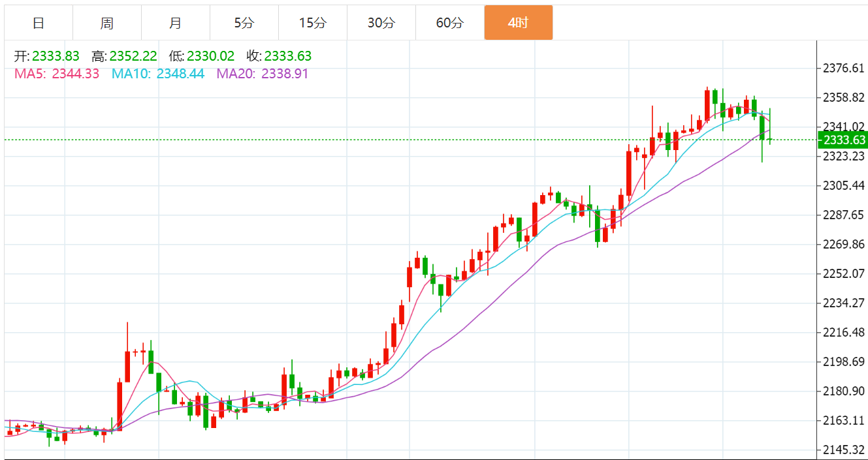
Task: Click the closing price value 2333.63
Action: 288,57
